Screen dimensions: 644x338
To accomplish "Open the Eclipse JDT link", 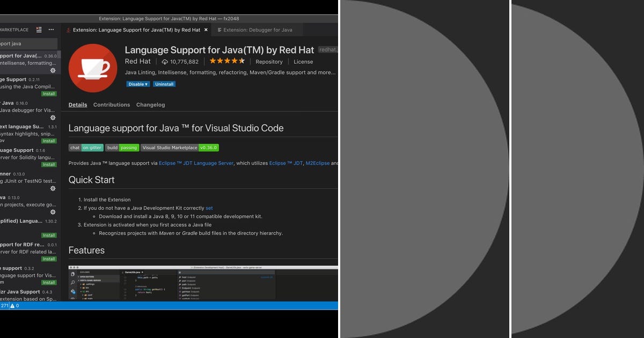I will click(286, 163).
